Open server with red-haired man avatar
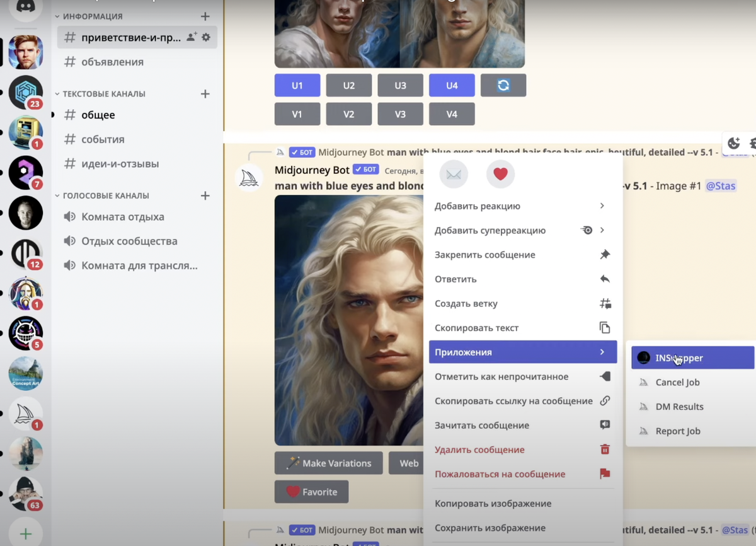 click(26, 52)
